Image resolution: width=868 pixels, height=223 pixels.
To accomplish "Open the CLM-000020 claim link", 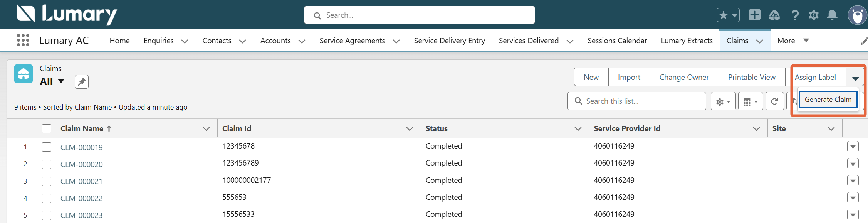I will (x=82, y=164).
